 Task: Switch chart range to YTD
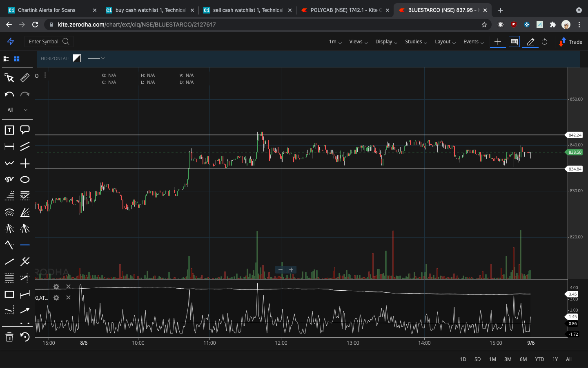(x=539, y=359)
